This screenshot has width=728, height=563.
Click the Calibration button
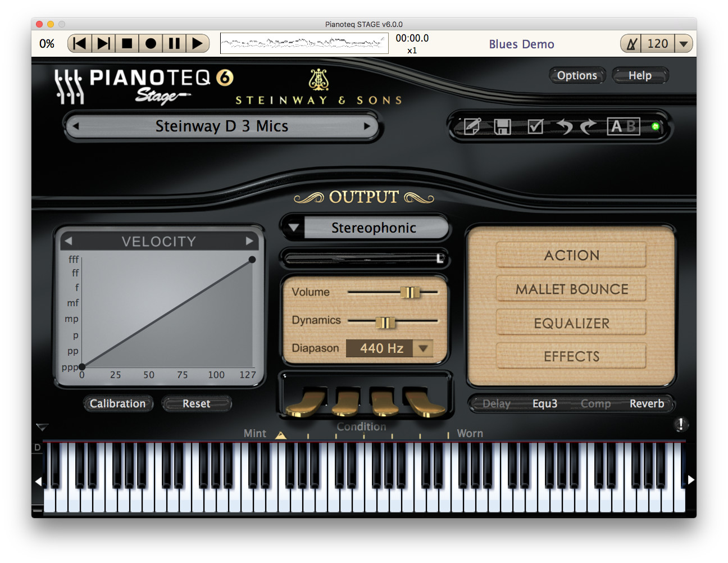pos(117,403)
